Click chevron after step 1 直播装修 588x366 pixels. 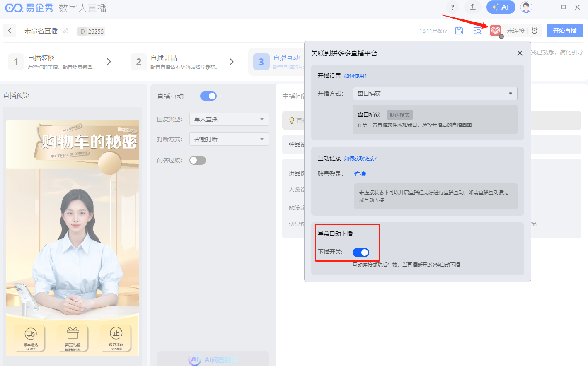coord(109,62)
